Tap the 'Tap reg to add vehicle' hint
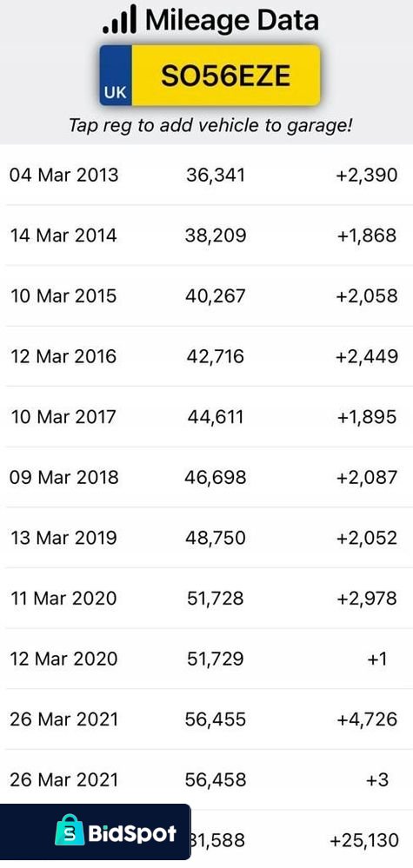 (210, 125)
